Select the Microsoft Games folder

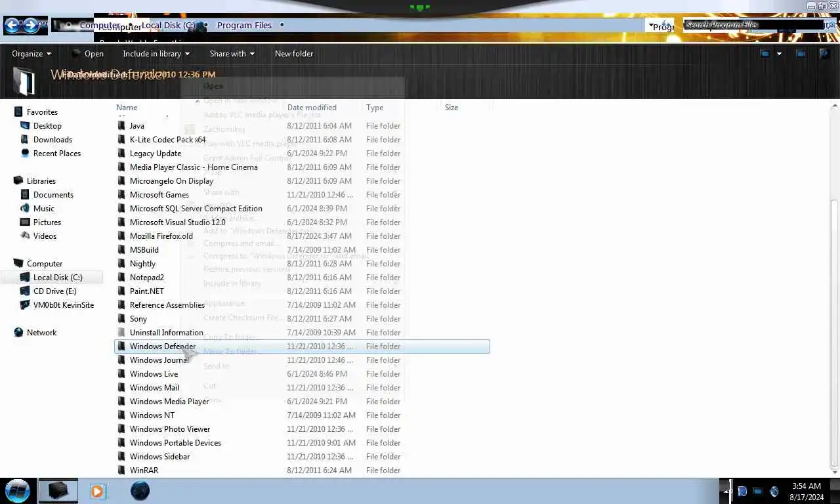[159, 195]
